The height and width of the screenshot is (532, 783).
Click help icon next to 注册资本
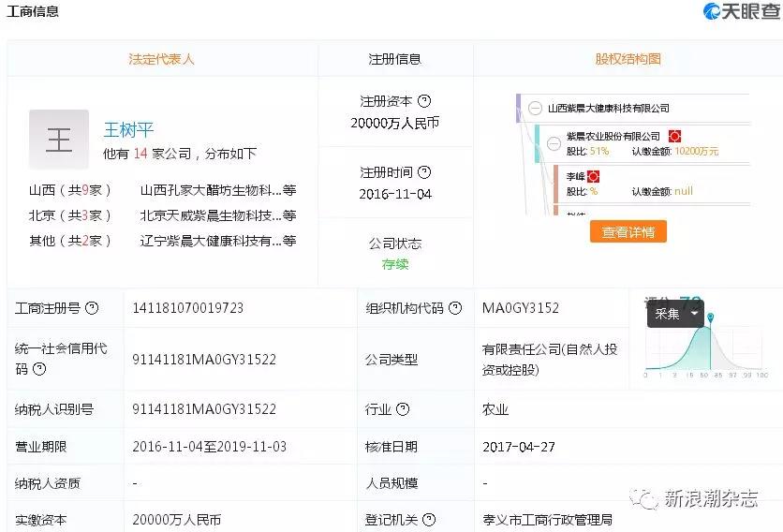coord(424,101)
